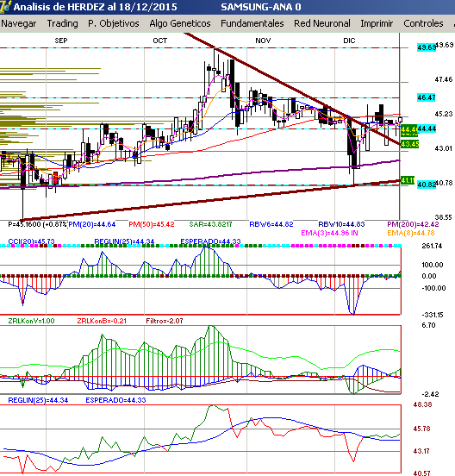
Task: Click the green 41.1 trendline price tag
Action: pyautogui.click(x=408, y=180)
